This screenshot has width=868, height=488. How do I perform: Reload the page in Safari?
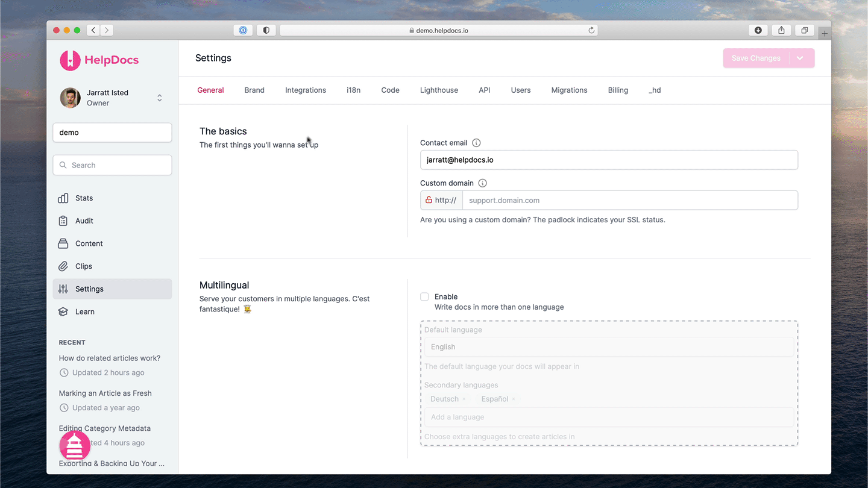pyautogui.click(x=591, y=30)
